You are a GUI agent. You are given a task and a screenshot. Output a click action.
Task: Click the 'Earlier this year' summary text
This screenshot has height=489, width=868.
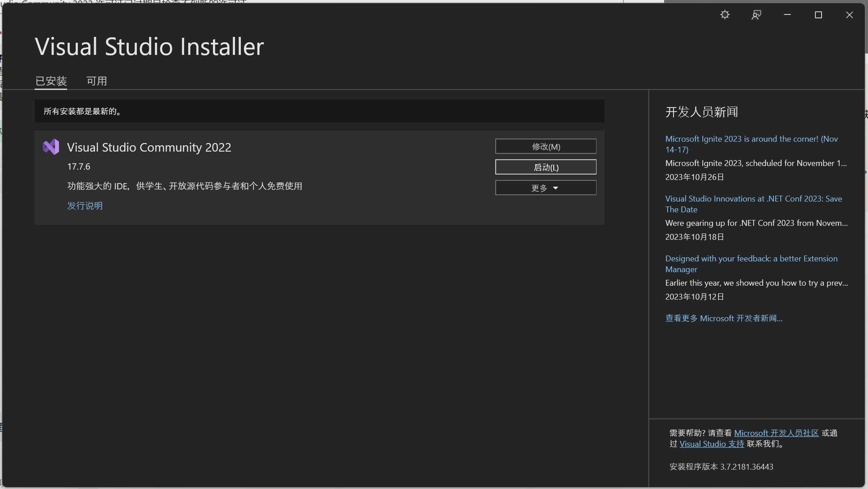click(756, 283)
